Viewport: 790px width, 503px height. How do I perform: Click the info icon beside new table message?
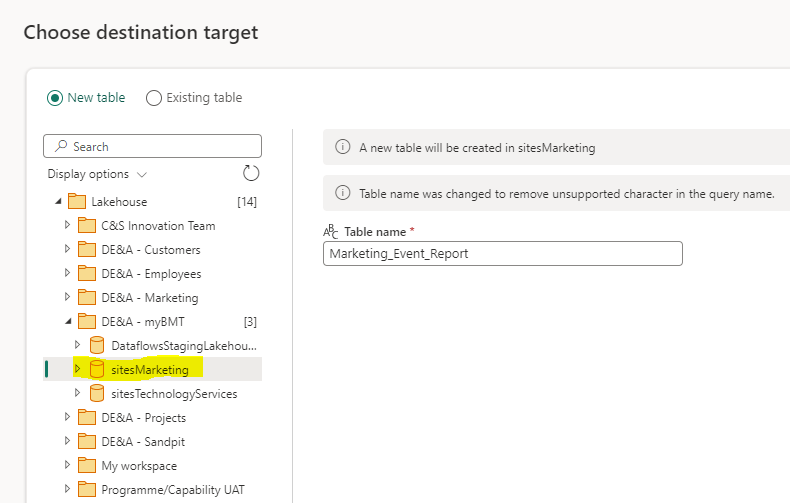coord(342,147)
